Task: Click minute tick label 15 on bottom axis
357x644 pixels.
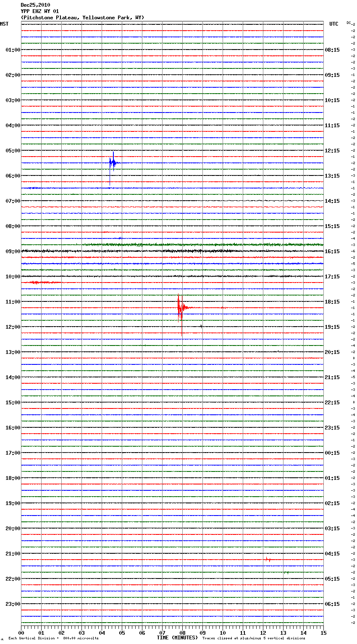Action: 323,633
